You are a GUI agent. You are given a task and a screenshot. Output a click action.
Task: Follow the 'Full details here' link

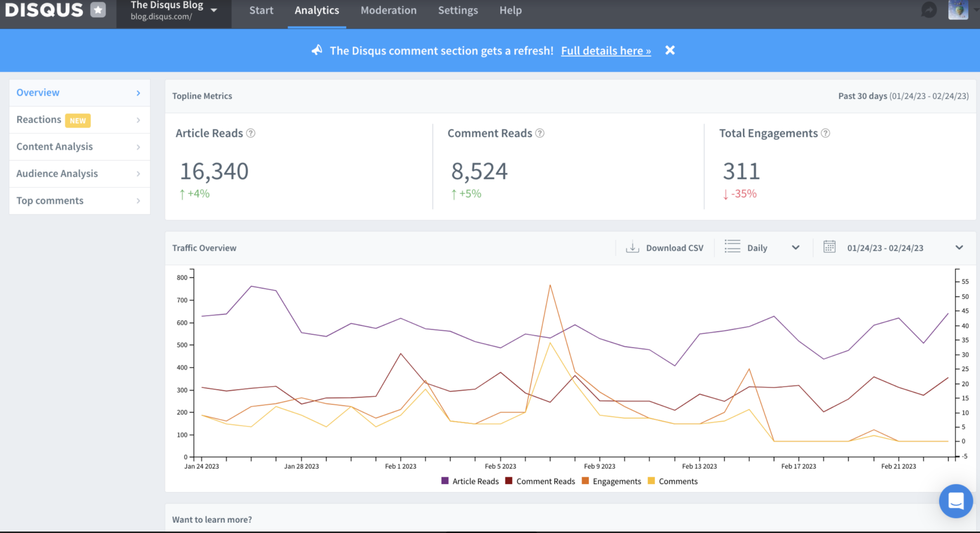(x=606, y=51)
